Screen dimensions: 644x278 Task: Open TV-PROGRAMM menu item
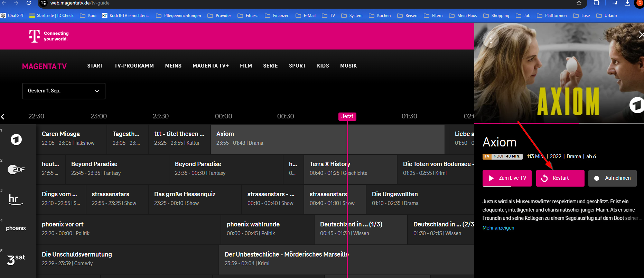click(x=134, y=66)
